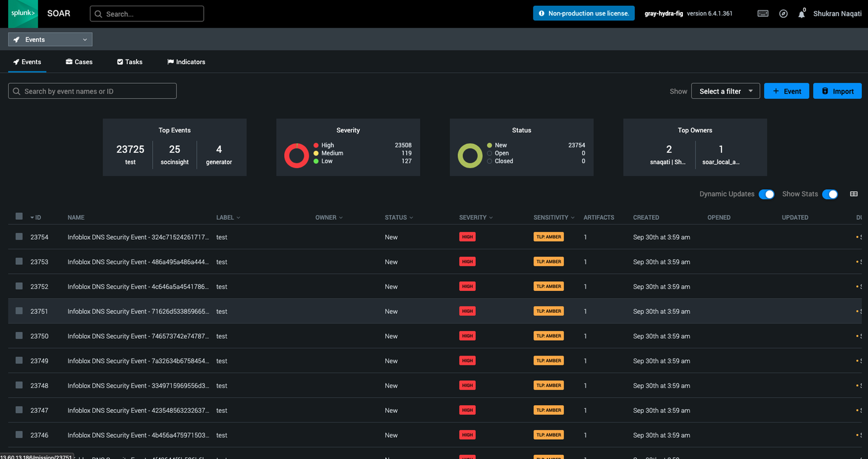Select the checkbox for event 23746
Image resolution: width=868 pixels, height=459 pixels.
coord(19,434)
